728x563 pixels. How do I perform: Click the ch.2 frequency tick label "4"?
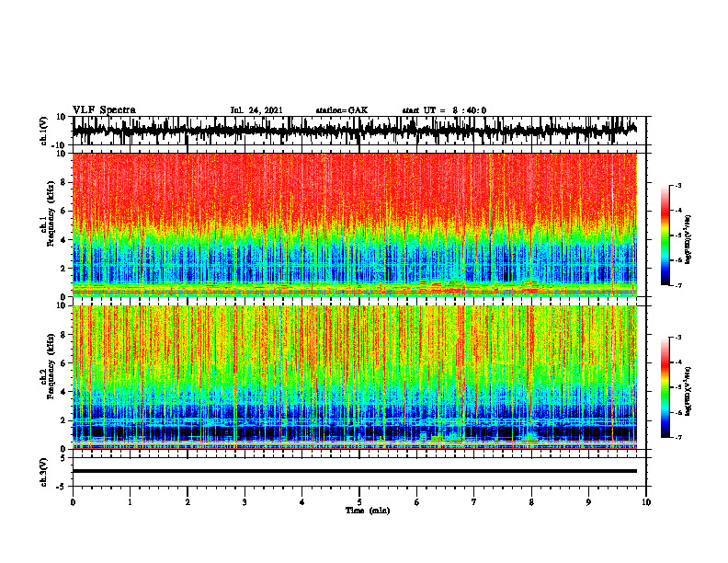click(x=63, y=392)
